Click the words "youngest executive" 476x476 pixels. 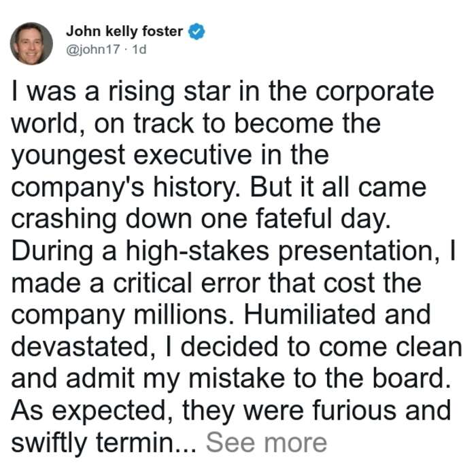coord(131,156)
